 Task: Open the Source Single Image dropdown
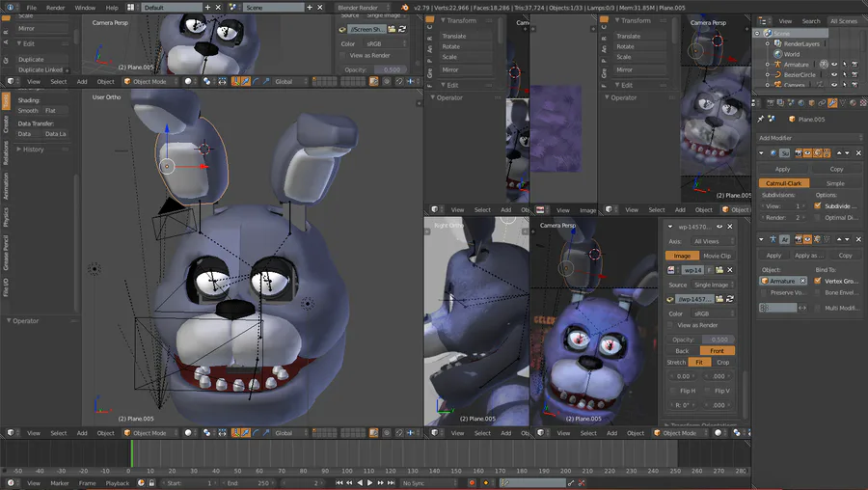(x=712, y=285)
